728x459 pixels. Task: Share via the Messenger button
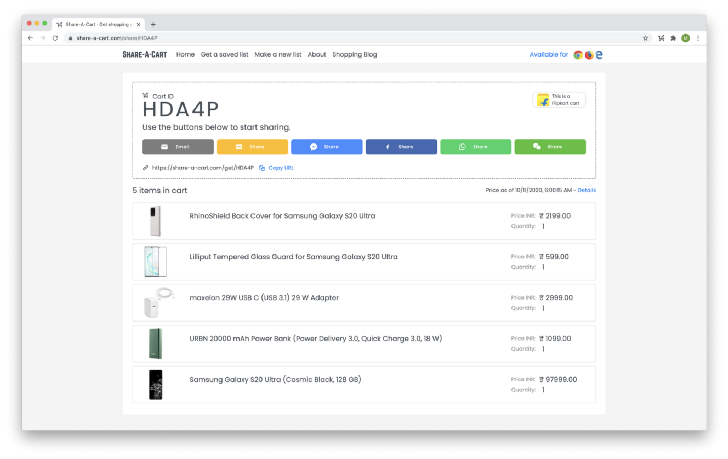click(x=326, y=147)
